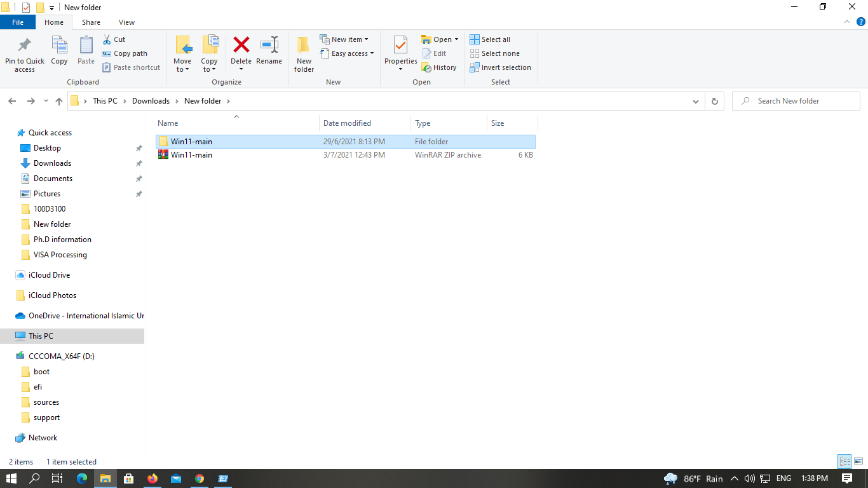The image size is (868, 488).
Task: Expand the New item dropdown
Action: pyautogui.click(x=345, y=39)
